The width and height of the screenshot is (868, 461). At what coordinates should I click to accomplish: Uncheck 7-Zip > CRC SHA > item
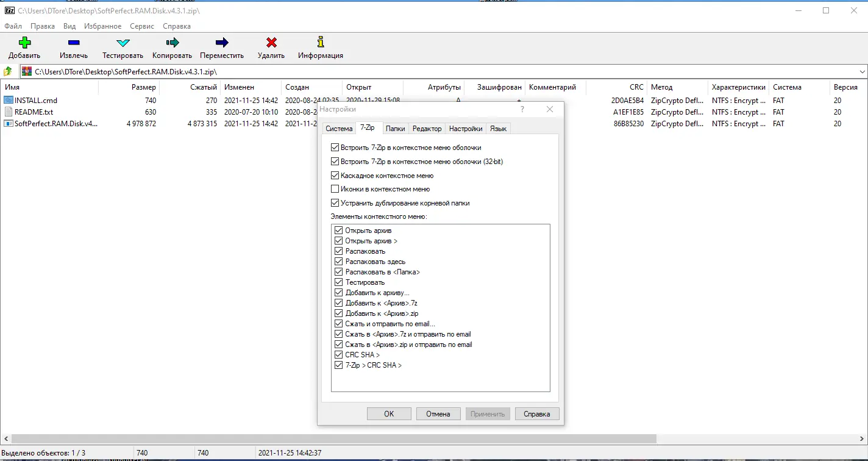pos(339,365)
